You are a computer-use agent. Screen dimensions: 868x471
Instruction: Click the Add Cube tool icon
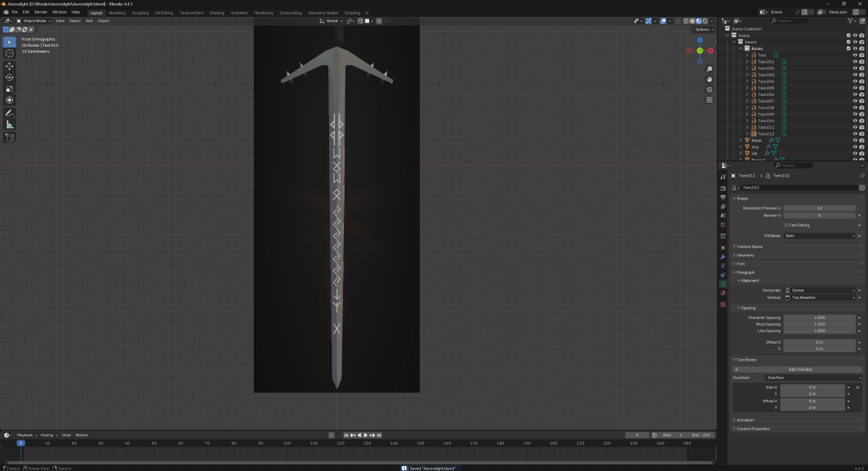(x=9, y=137)
